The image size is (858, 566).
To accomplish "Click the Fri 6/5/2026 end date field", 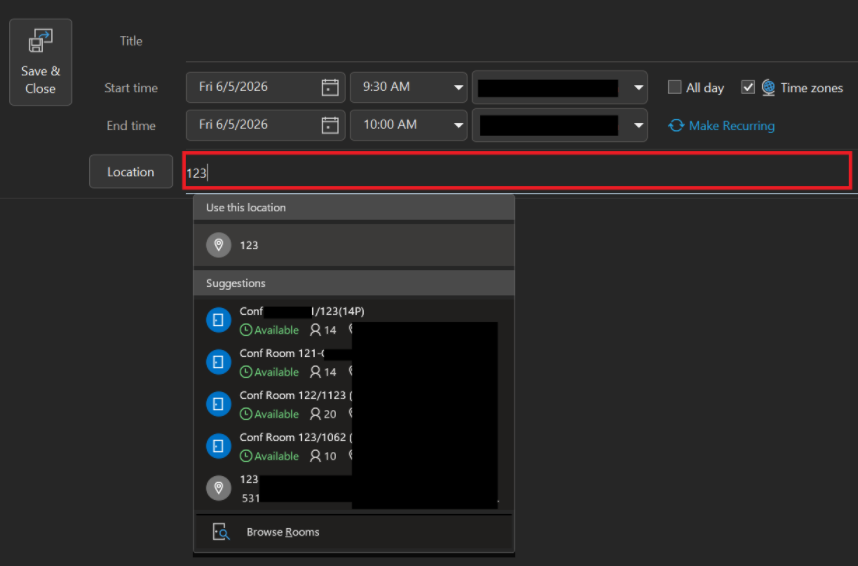I will tap(265, 125).
